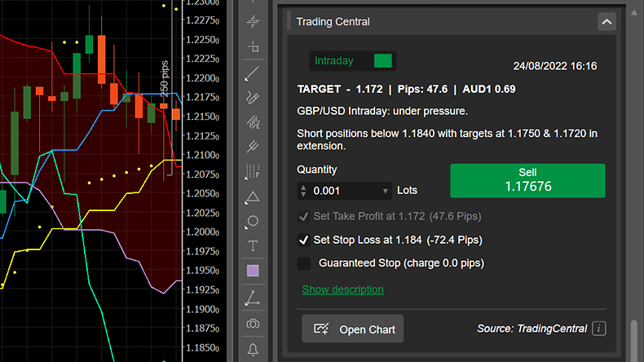
Task: Click the 1.2000 price axis label
Action: click(x=202, y=232)
